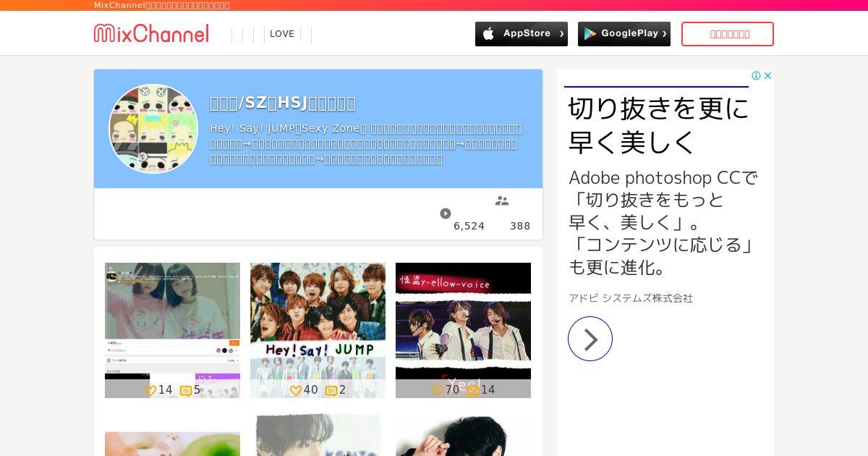Click comment icon with 2 comments
Image resolution: width=868 pixels, height=456 pixels.
[x=331, y=391]
